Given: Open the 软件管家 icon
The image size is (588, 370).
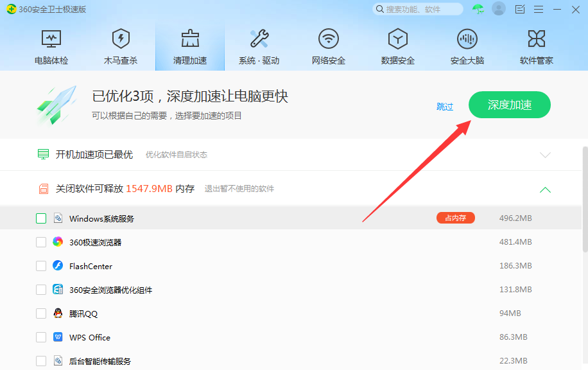Looking at the screenshot, I should click(537, 39).
